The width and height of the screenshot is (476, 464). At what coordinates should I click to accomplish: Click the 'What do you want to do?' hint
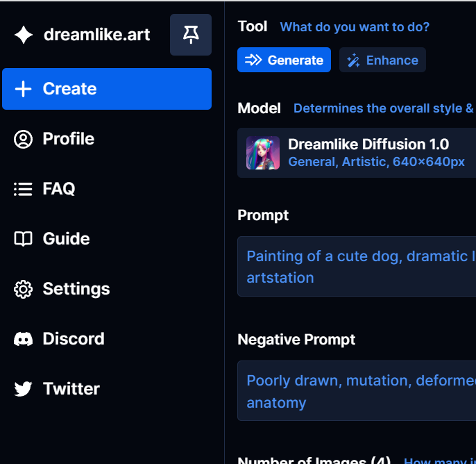(x=355, y=27)
